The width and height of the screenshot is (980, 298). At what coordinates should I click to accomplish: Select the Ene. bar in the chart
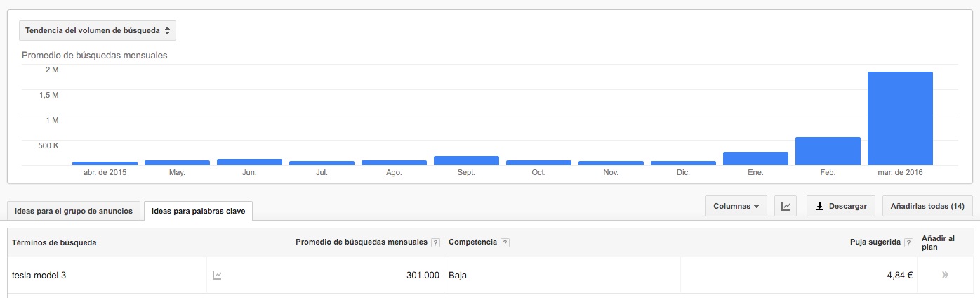tap(755, 158)
